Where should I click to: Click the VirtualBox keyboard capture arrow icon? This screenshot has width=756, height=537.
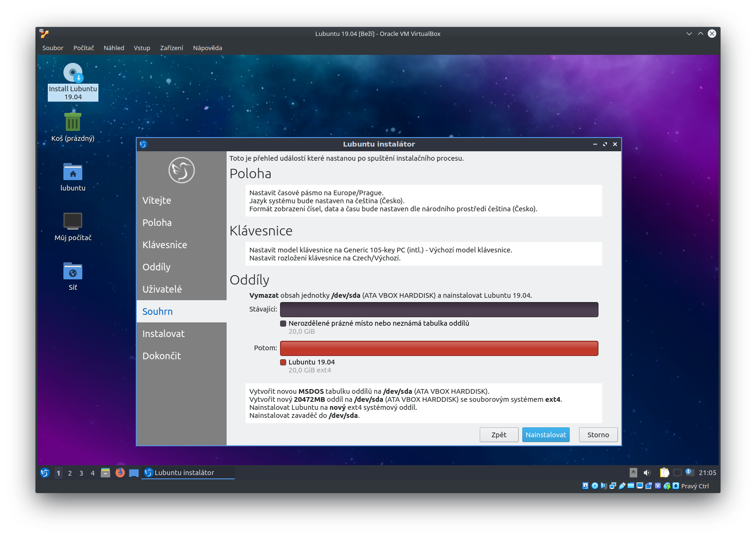coord(676,486)
